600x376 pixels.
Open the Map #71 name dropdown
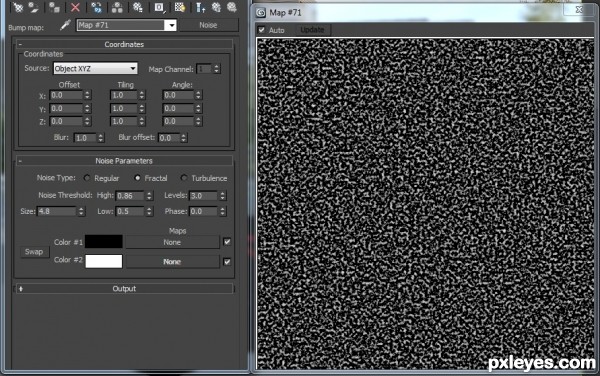point(171,25)
